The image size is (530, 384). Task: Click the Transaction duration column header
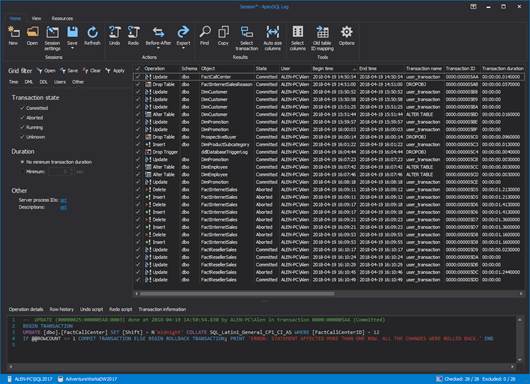503,68
